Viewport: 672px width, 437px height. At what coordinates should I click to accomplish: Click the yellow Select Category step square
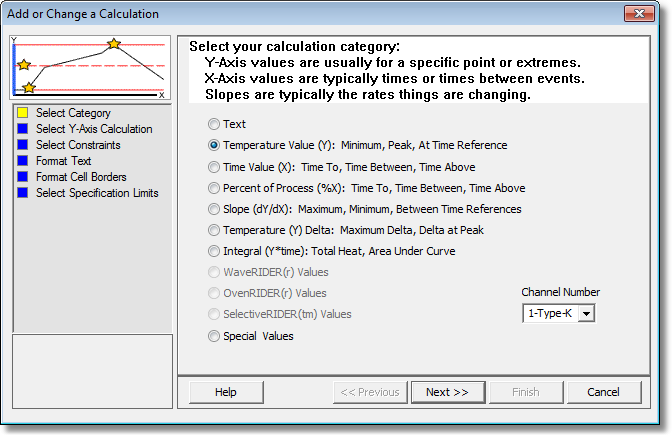[x=23, y=113]
